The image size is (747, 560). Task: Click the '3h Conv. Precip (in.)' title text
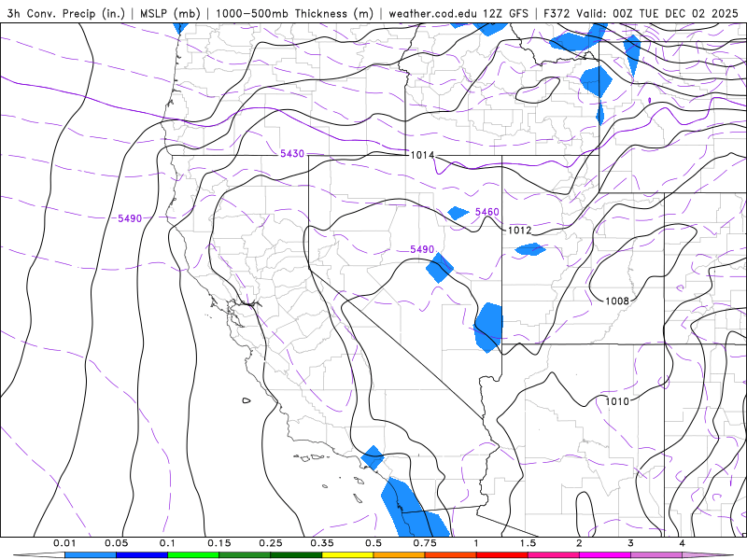pyautogui.click(x=66, y=13)
